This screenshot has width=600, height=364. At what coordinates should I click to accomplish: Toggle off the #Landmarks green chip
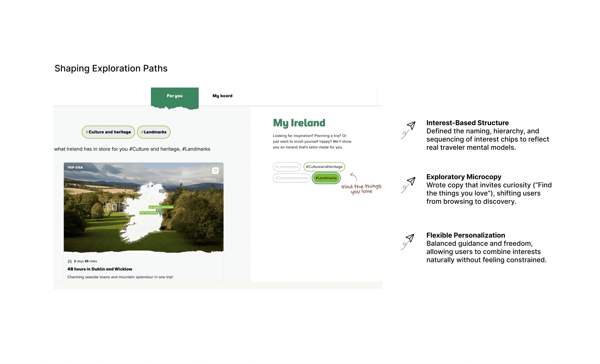[x=326, y=178]
